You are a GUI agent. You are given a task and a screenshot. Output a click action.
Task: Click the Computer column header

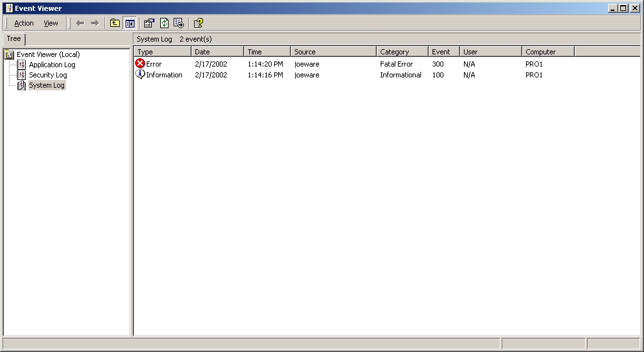[548, 52]
